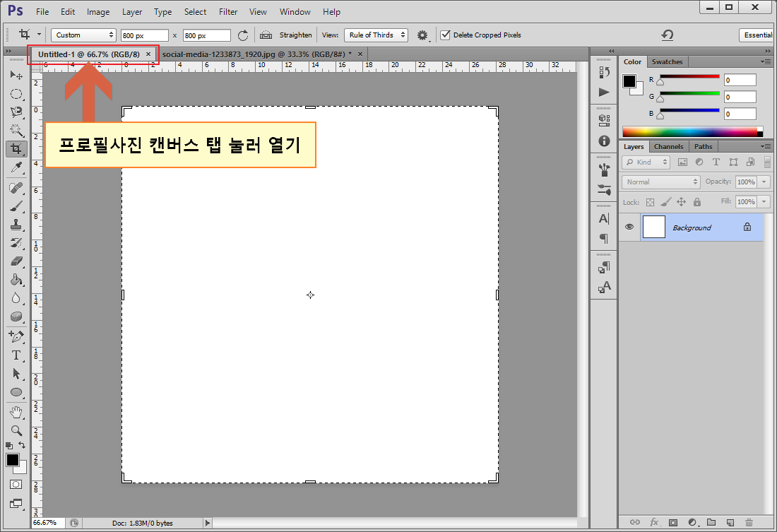Select the Brush tool
The image size is (777, 532).
[x=16, y=206]
